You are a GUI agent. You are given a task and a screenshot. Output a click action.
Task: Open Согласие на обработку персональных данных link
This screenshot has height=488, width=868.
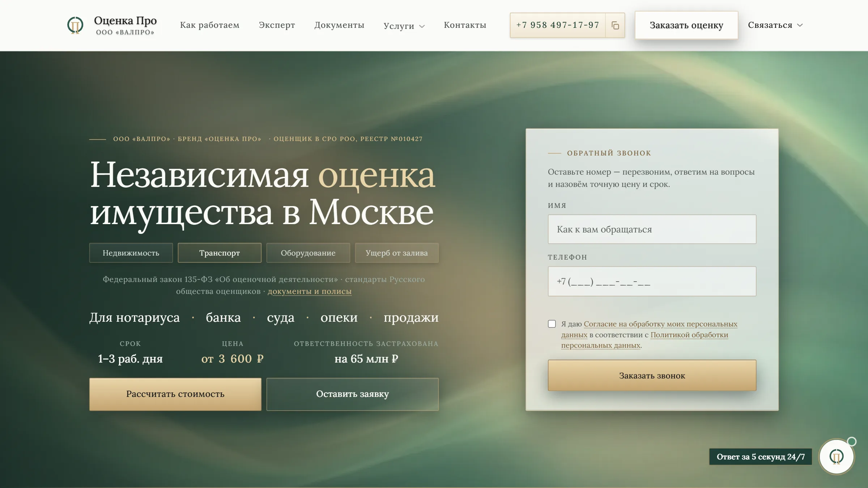pos(660,324)
